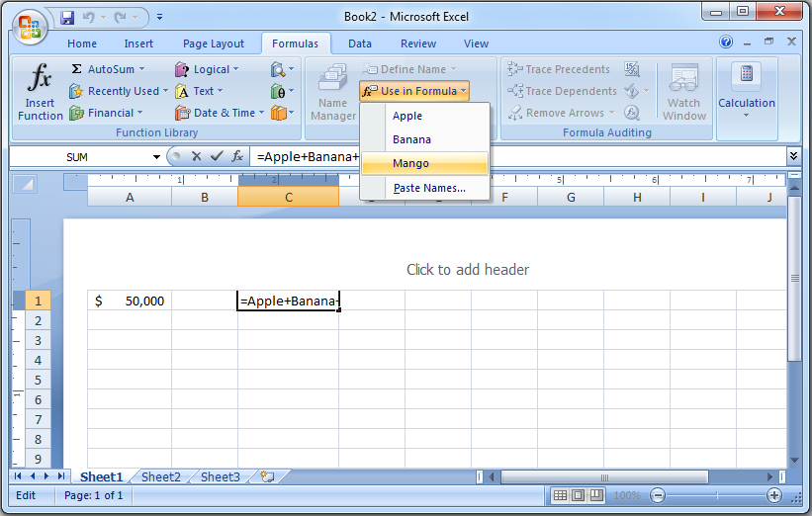The height and width of the screenshot is (516, 812).
Task: Collapse the Use in Formula dropdown
Action: point(414,91)
